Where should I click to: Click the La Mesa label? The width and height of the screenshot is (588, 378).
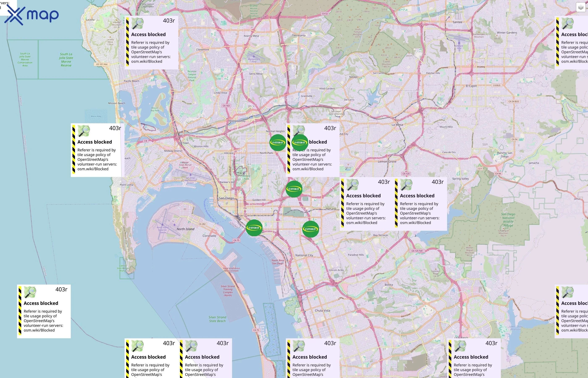397,125
